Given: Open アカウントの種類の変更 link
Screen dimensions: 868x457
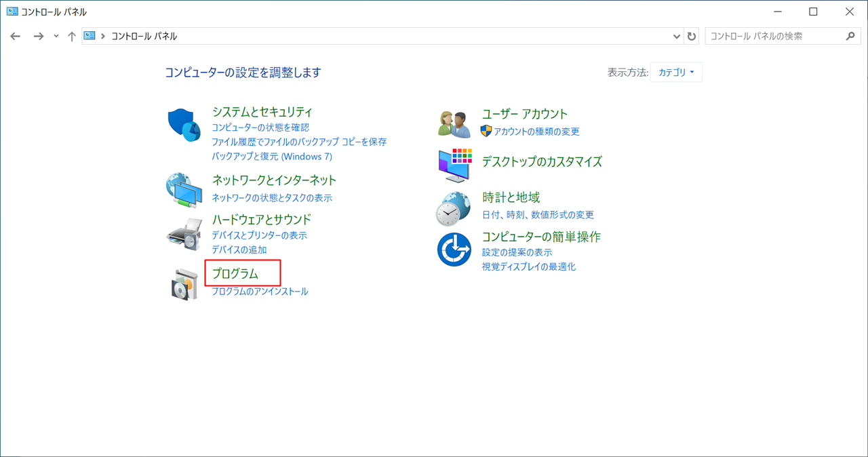Looking at the screenshot, I should click(536, 132).
